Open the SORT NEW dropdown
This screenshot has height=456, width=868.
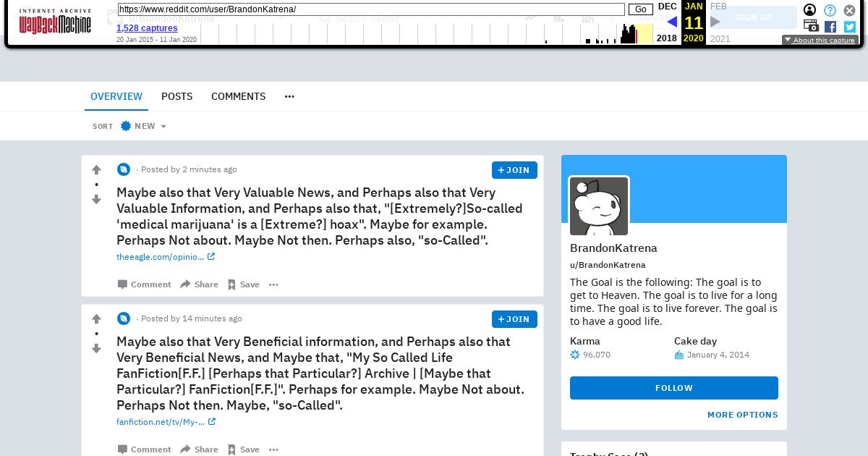pos(143,126)
